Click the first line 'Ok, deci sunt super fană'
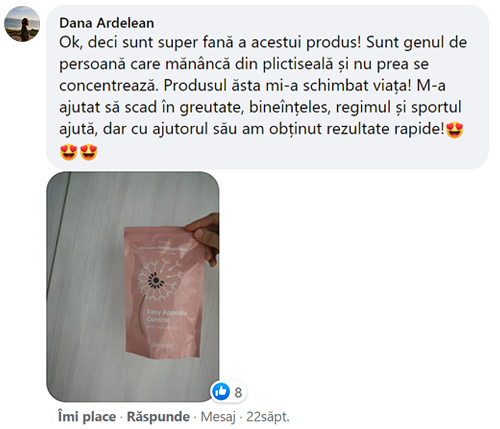Viewport: 500px width, 429px height. pos(146,43)
